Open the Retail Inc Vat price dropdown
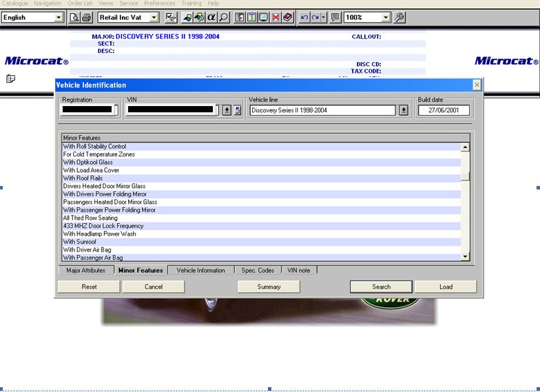Screen dimensions: 540x392 coord(154,17)
